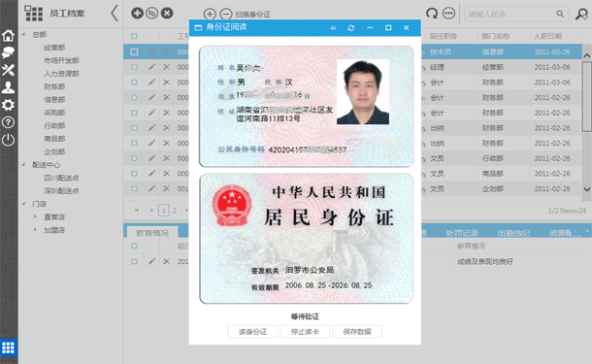Check the 技术员 信息部 row checkbox
Viewport: 592px width, 364px height.
click(x=134, y=51)
